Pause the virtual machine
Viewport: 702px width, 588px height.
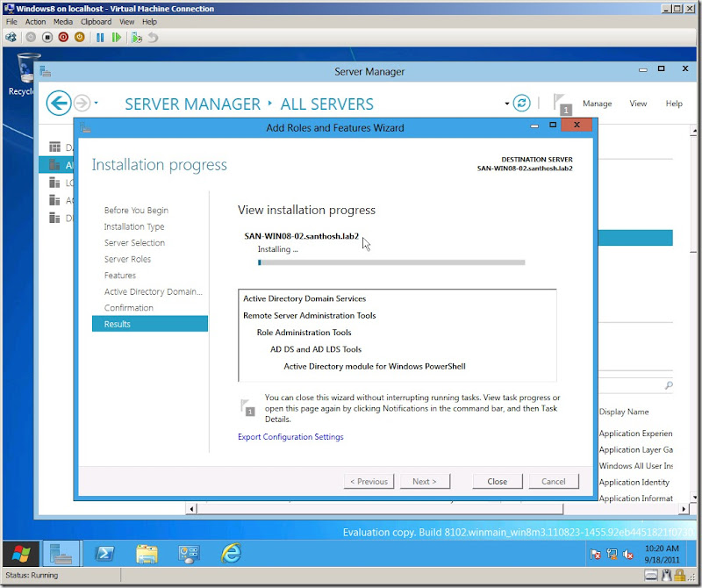(100, 37)
